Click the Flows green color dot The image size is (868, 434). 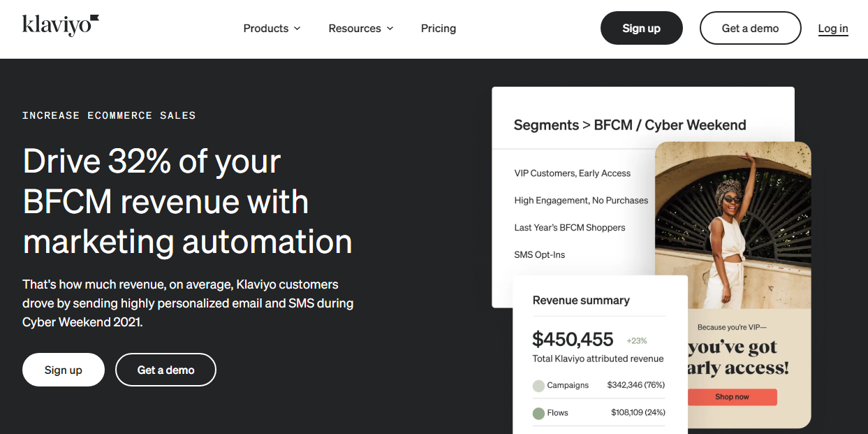click(538, 413)
